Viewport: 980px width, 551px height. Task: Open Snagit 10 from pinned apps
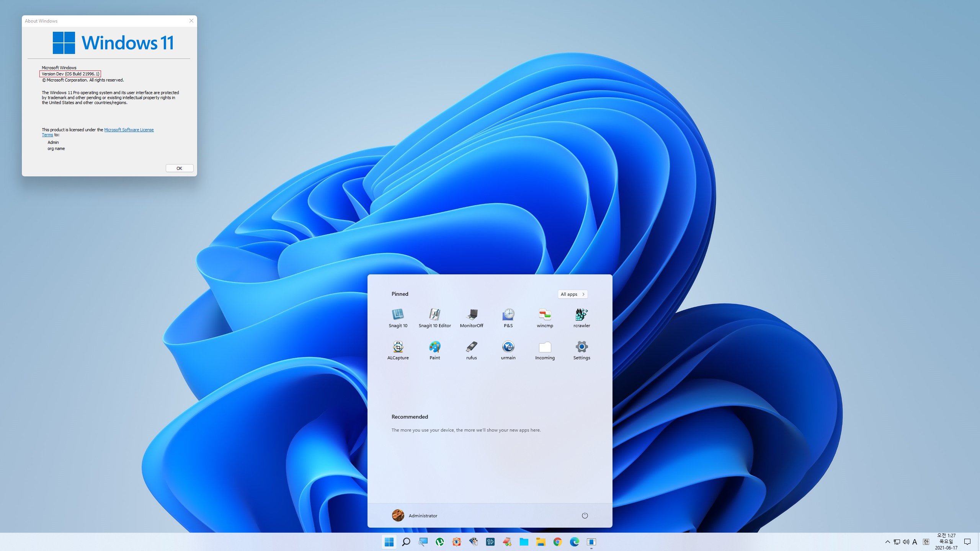coord(398,318)
